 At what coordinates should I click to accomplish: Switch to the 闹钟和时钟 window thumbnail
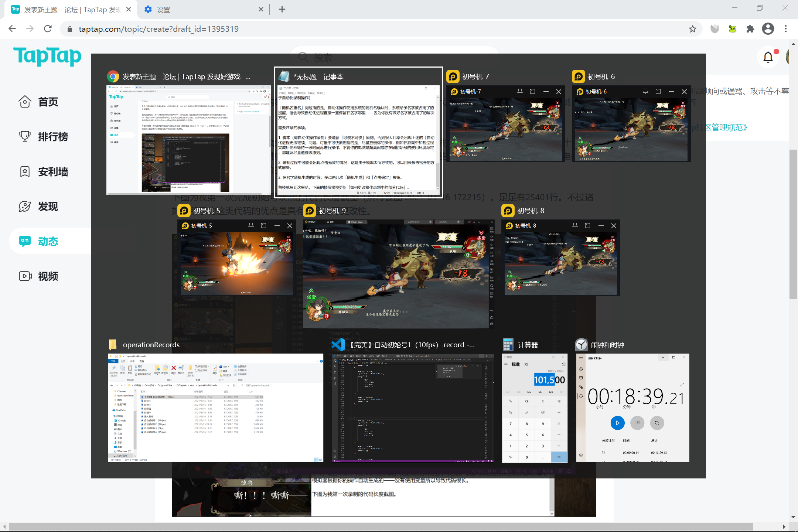(x=632, y=408)
